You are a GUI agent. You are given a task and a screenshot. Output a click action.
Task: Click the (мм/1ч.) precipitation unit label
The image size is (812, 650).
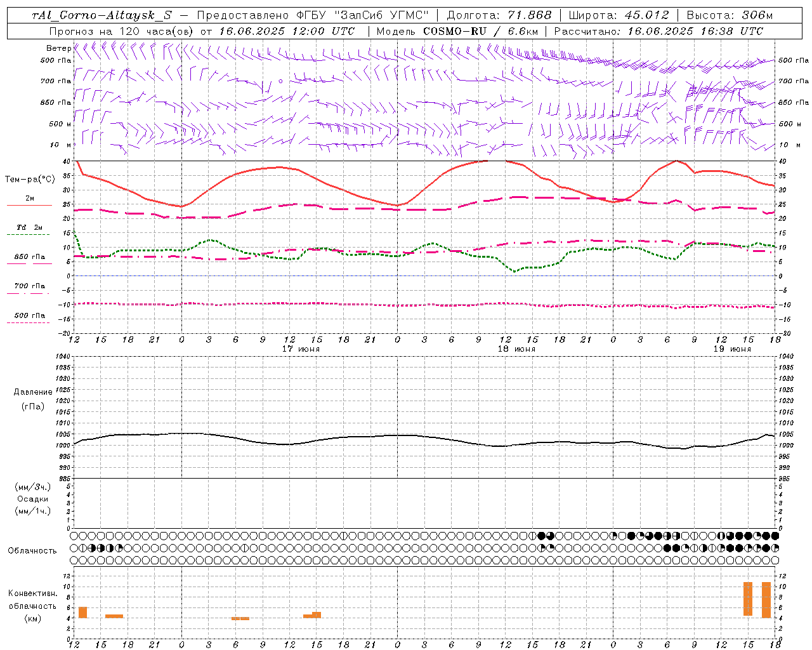tap(33, 511)
